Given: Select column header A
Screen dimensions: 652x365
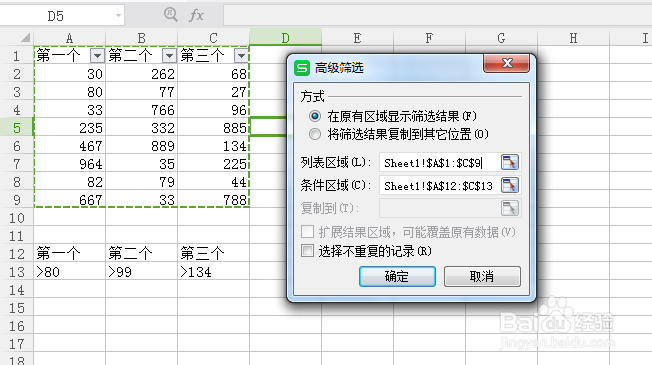Looking at the screenshot, I should 69,38.
